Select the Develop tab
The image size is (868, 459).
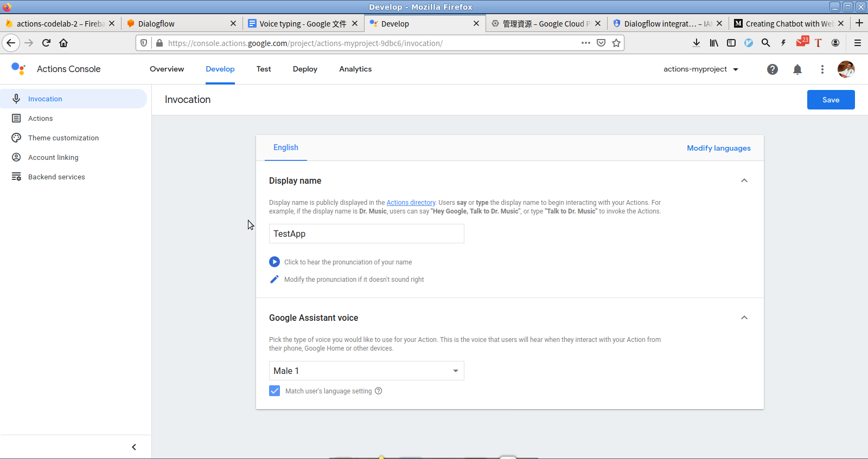[220, 69]
